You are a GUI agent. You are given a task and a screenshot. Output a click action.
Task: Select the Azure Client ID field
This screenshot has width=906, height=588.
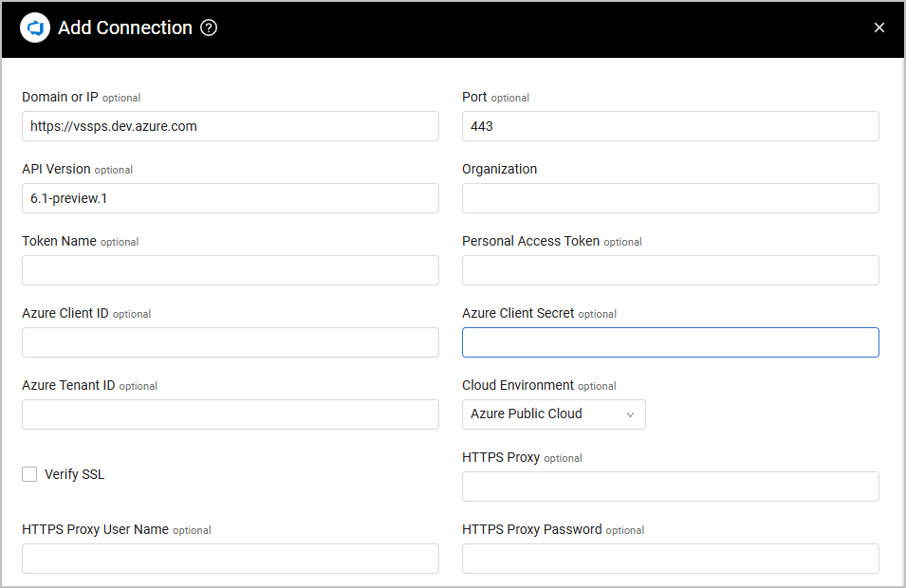[230, 342]
